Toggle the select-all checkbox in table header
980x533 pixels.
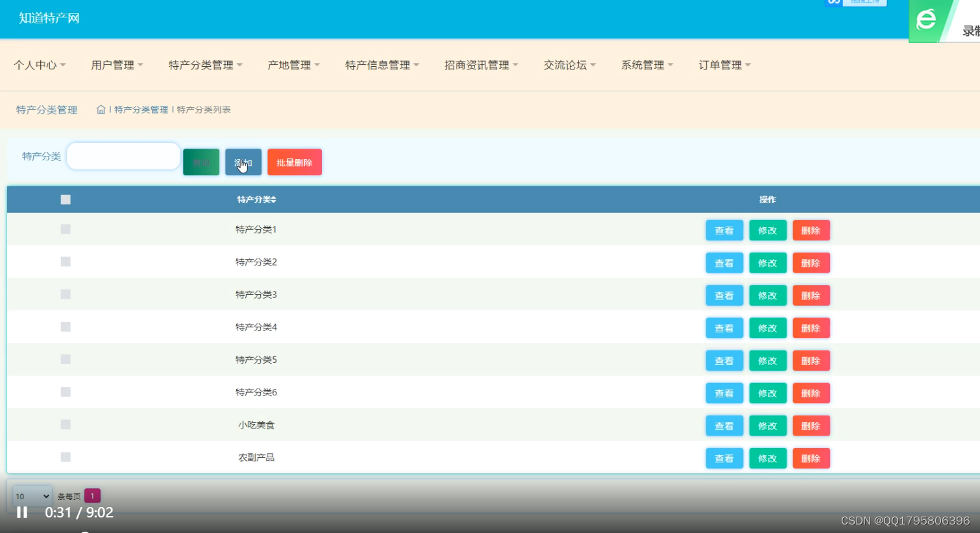66,199
